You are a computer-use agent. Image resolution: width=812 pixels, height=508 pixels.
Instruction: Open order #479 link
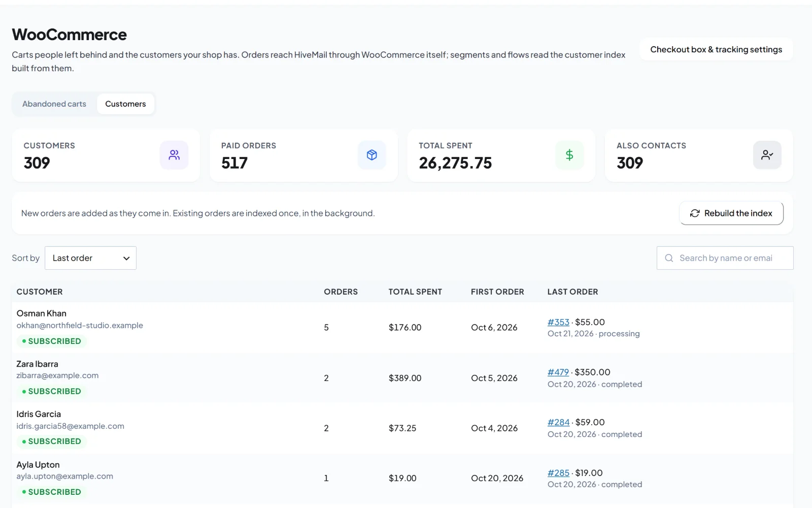558,372
